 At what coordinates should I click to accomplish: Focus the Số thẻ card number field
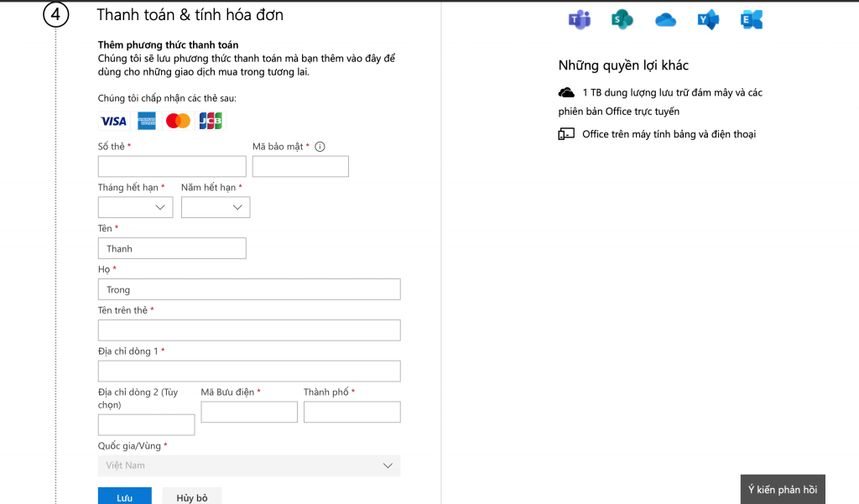172,166
